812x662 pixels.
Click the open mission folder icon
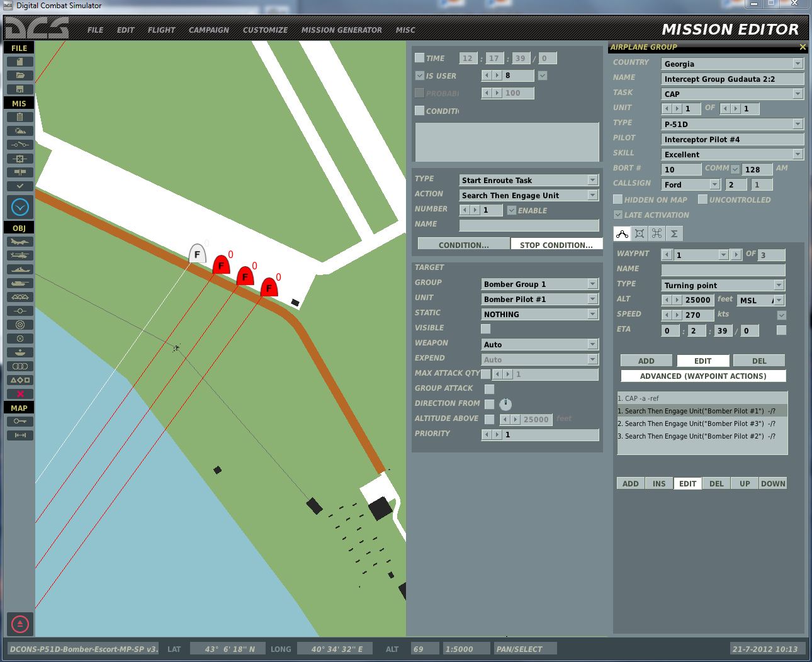20,76
